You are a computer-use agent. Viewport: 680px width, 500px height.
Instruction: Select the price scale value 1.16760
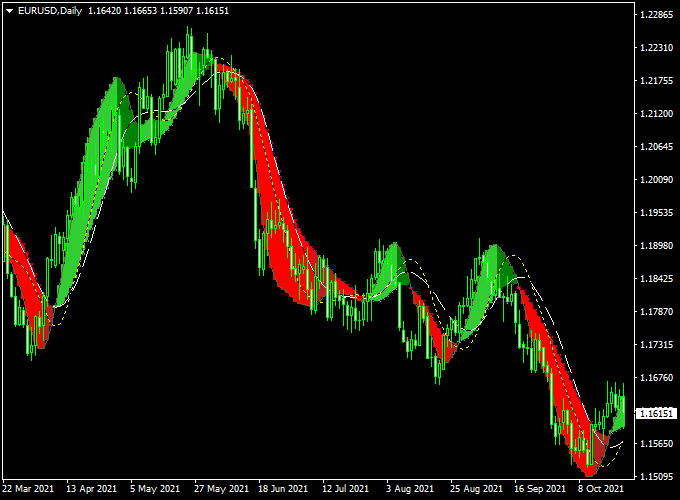click(657, 377)
